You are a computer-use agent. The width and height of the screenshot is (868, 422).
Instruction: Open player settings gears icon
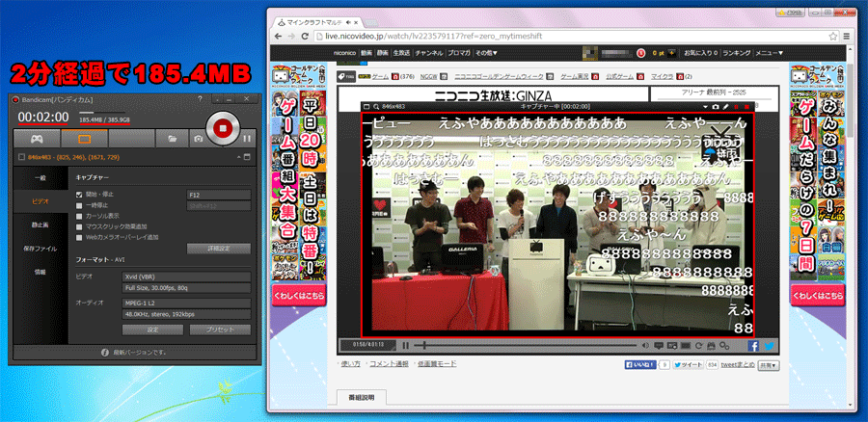(724, 346)
